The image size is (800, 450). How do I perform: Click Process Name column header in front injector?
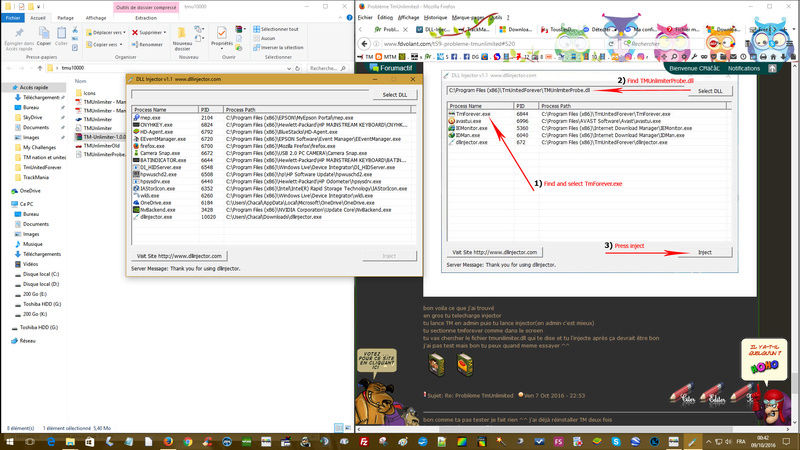[x=165, y=110]
